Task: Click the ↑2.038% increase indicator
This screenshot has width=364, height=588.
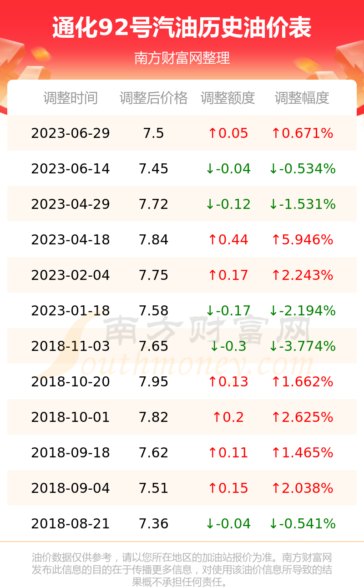Action: (302, 488)
